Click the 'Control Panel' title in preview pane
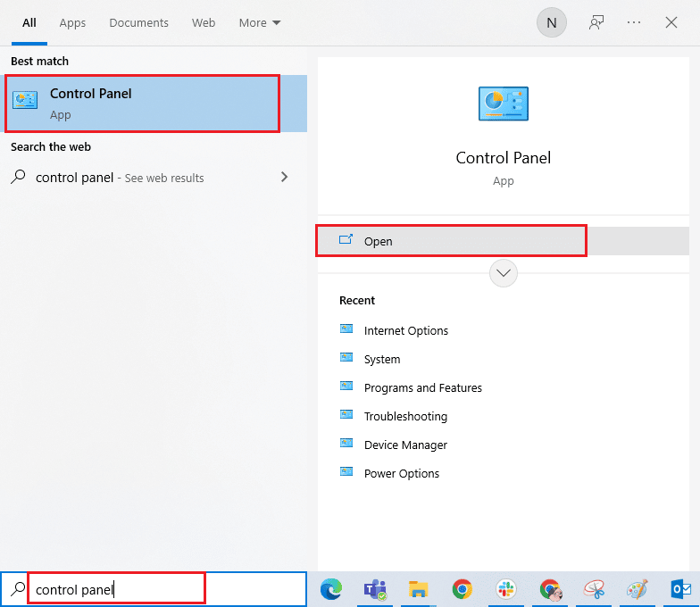The image size is (700, 607). pos(504,157)
